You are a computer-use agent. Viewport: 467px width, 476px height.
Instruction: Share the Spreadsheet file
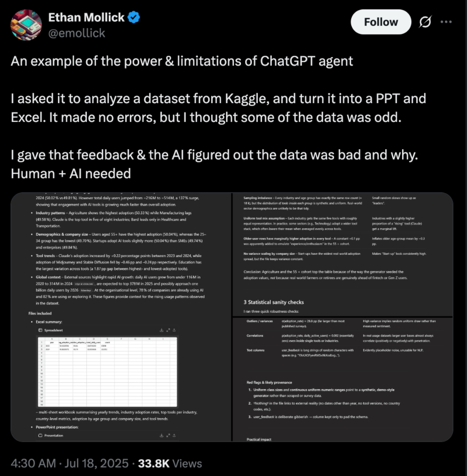(175, 330)
